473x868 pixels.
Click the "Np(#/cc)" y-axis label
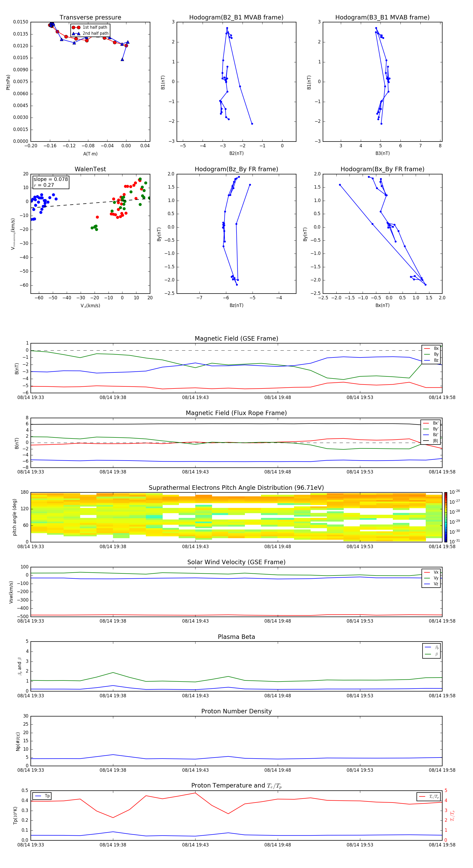18,741
